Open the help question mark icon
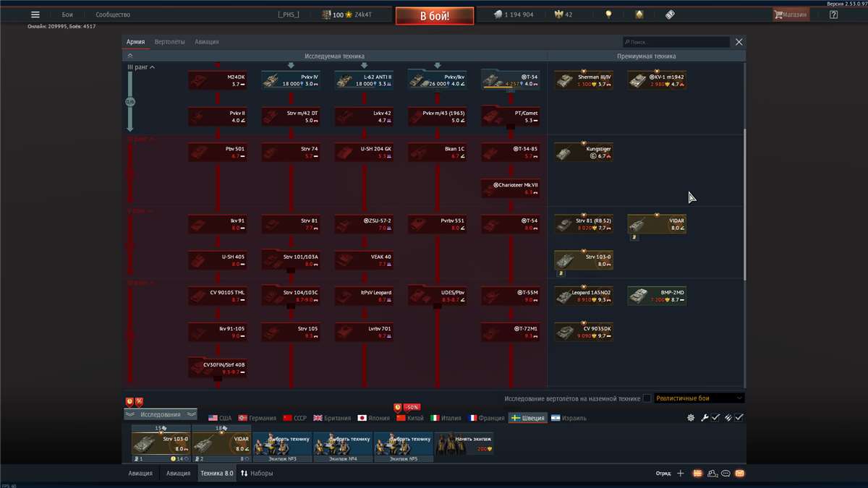Screen dimensions: 868x488 (x=833, y=14)
